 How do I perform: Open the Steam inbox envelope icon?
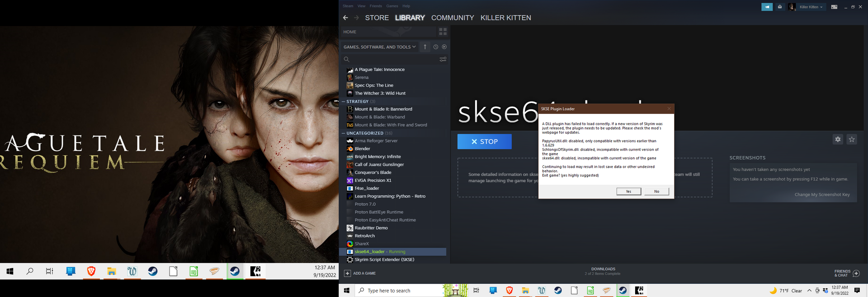[x=779, y=7]
